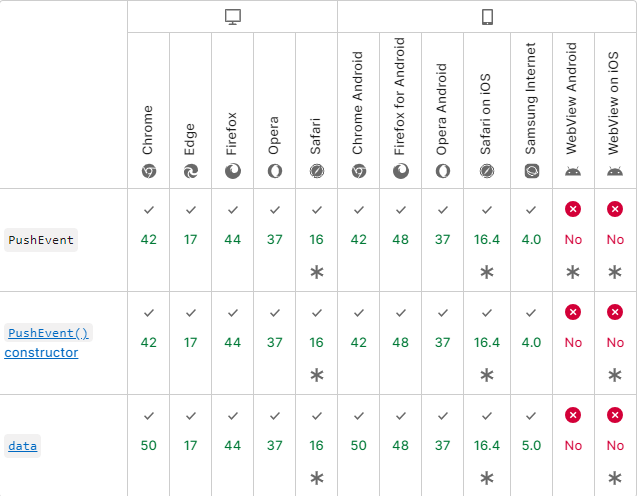The width and height of the screenshot is (638, 496).
Task: Click Samsung Internet 5.0 cell for data
Action: [531, 446]
